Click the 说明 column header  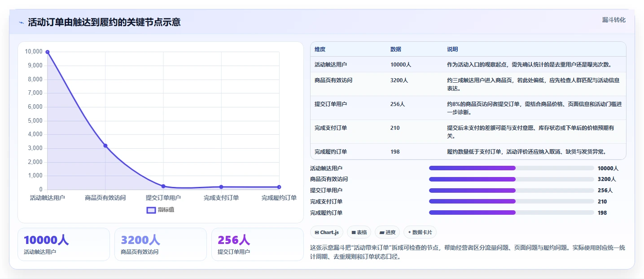452,49
